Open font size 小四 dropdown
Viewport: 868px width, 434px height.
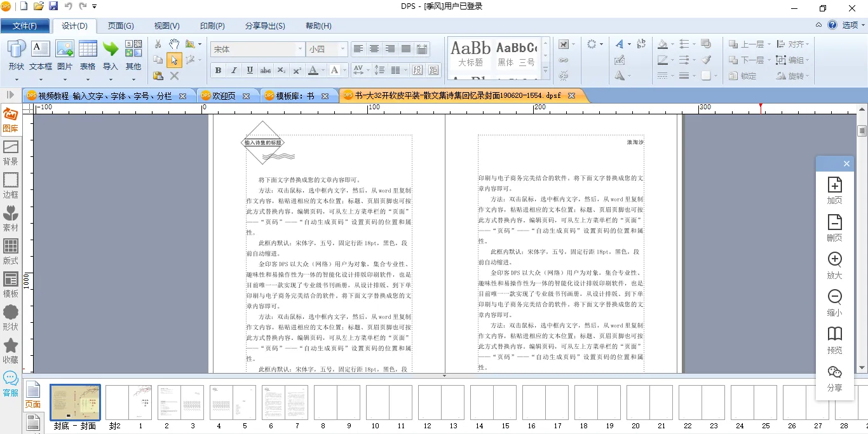click(x=342, y=49)
